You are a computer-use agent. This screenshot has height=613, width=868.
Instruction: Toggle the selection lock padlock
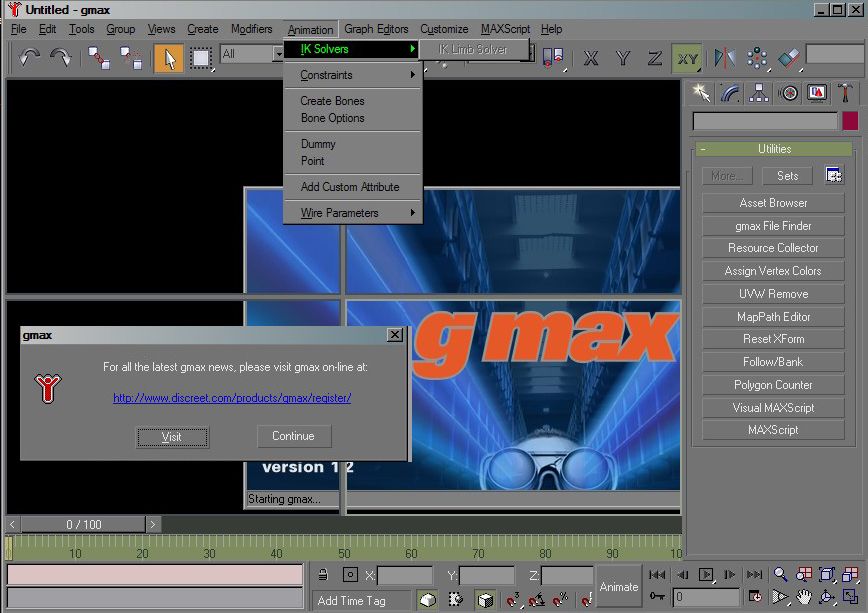point(323,575)
